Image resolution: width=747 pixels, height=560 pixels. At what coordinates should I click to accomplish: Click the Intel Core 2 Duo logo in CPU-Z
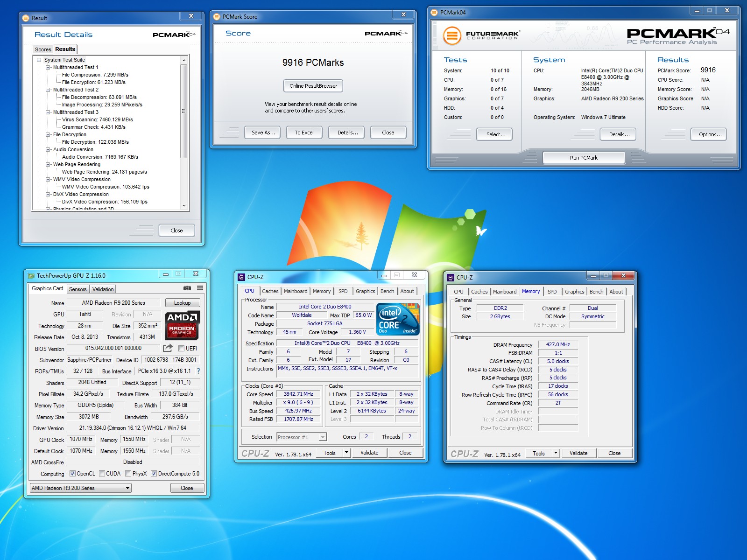pyautogui.click(x=398, y=319)
